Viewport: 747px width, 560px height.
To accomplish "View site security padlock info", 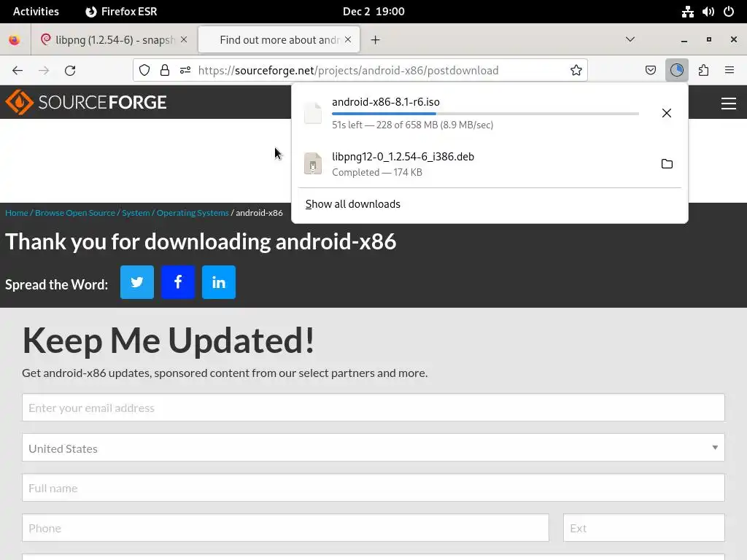I will click(165, 71).
